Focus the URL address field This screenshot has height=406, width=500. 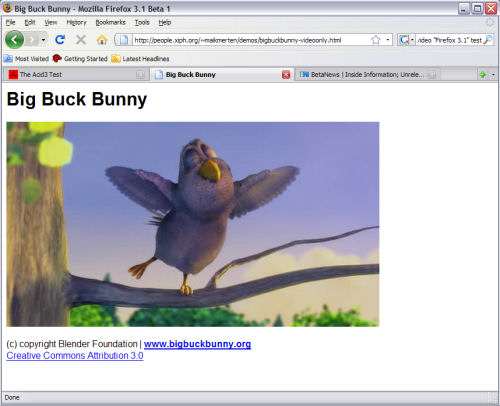coord(250,40)
